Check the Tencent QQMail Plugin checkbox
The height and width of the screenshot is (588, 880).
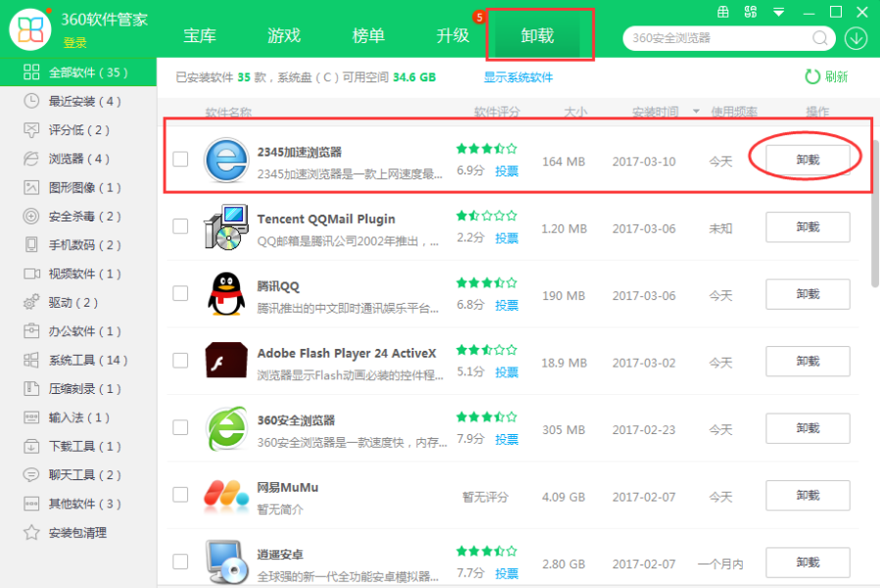click(180, 226)
